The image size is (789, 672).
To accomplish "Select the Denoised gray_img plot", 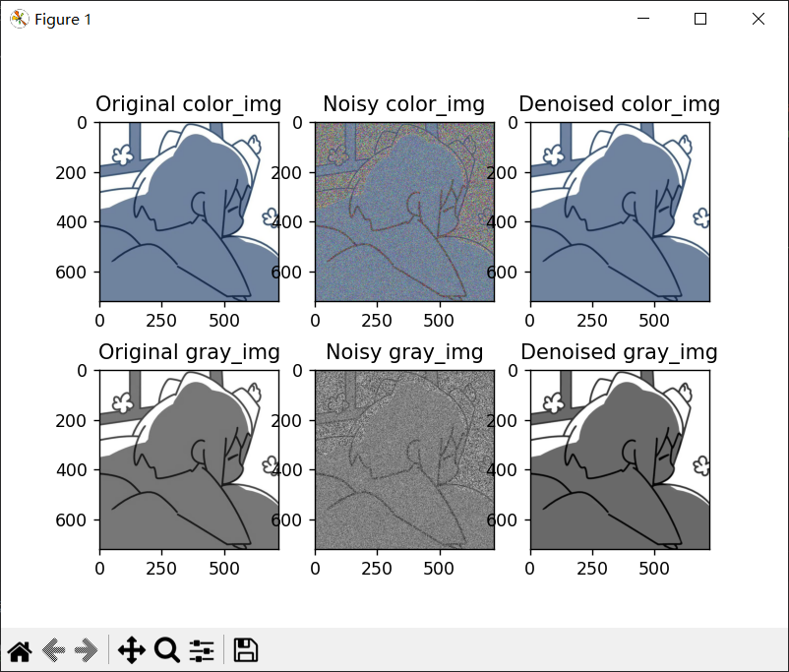I will click(620, 459).
